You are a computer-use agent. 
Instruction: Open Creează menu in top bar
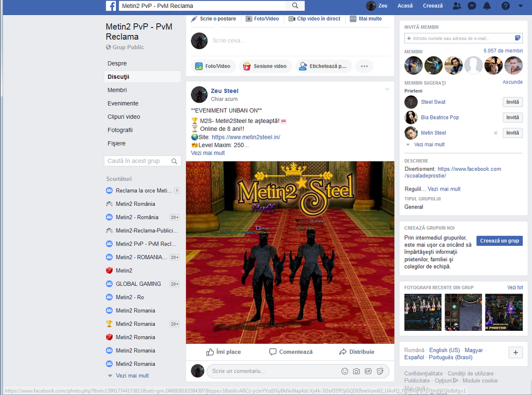[x=433, y=6]
